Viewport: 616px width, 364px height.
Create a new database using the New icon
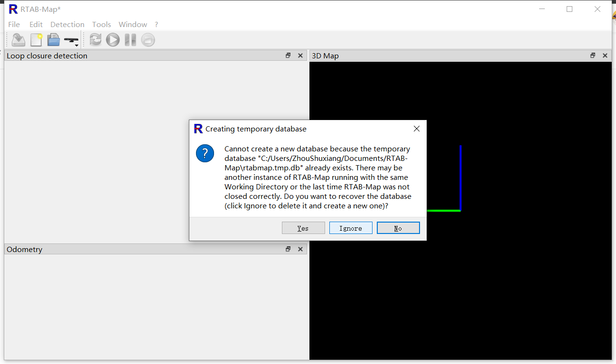[x=36, y=40]
